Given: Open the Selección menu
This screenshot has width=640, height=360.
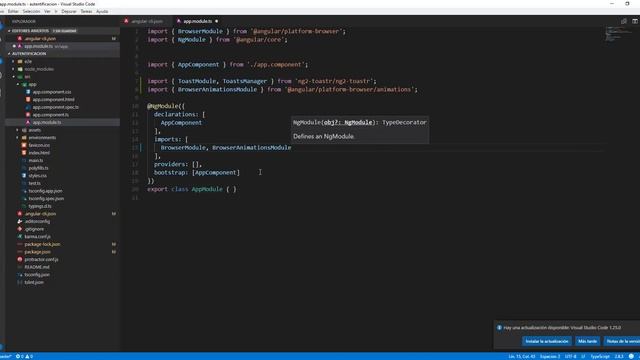Looking at the screenshot, I should [31, 11].
